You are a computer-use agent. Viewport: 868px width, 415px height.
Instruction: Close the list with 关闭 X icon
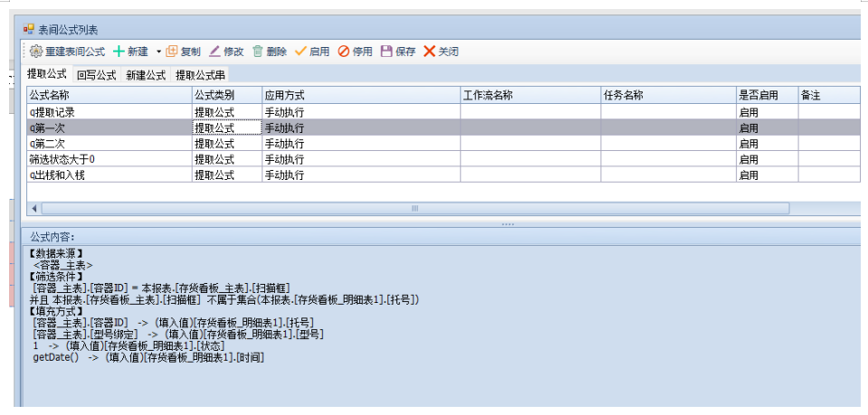pyautogui.click(x=430, y=52)
